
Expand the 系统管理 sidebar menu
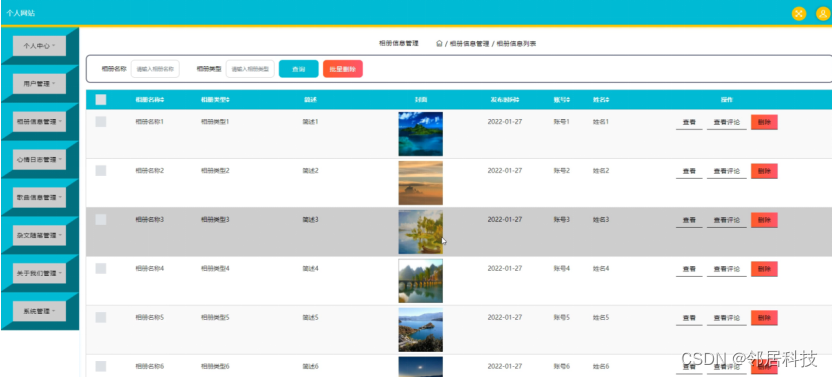pyautogui.click(x=39, y=311)
